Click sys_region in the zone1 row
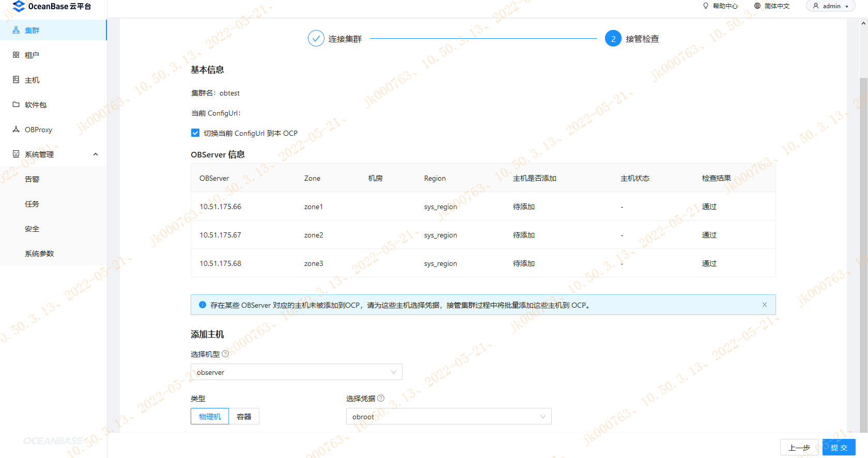Screen dimensions: 868x458 tap(441, 207)
